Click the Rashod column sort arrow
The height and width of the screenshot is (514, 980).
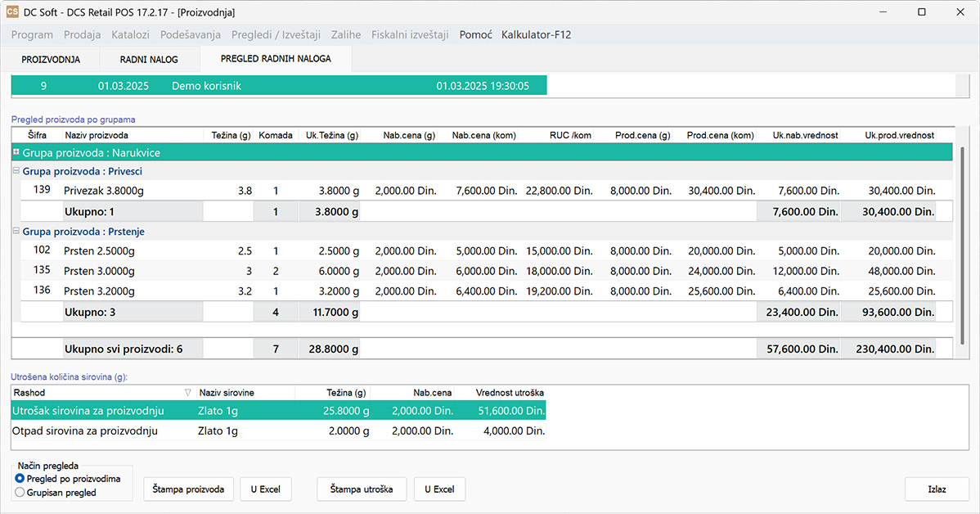pyautogui.click(x=187, y=393)
